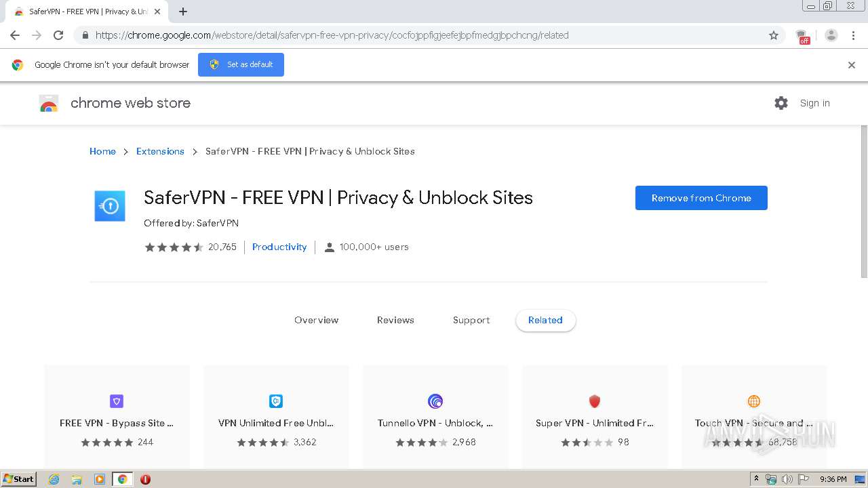Click the Chrome taskbar icon
Image resolution: width=868 pixels, height=488 pixels.
[122, 479]
